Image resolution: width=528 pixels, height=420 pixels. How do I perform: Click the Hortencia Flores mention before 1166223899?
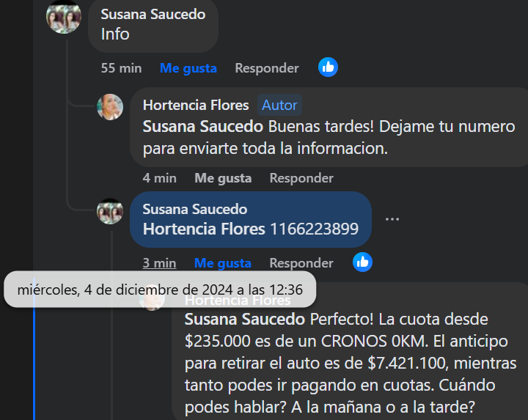[204, 229]
